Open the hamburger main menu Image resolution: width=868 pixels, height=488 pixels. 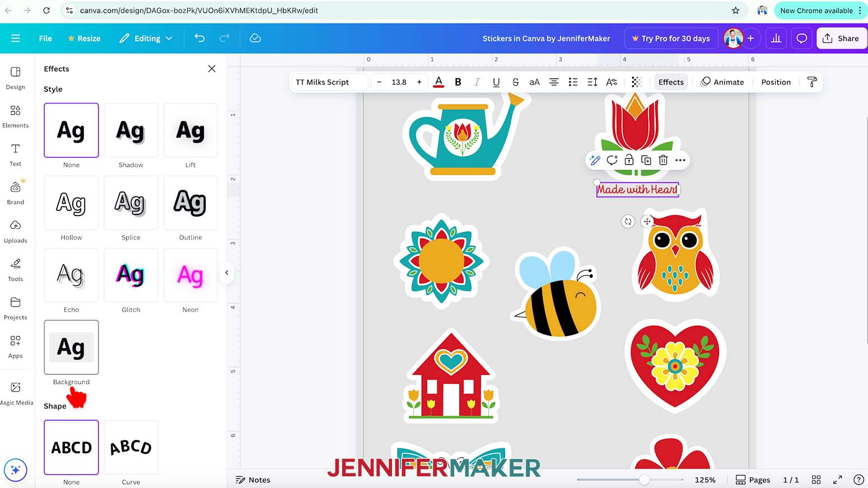point(16,38)
